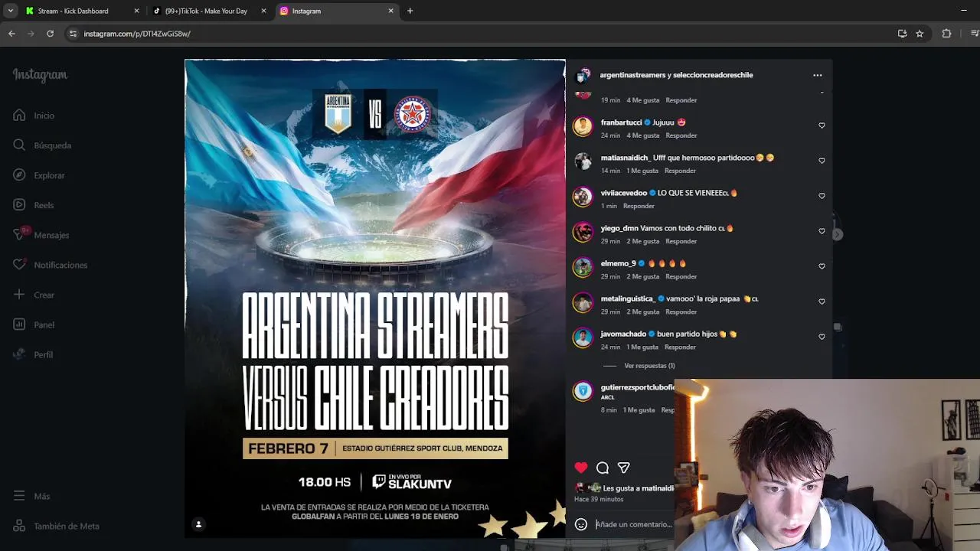Image resolution: width=980 pixels, height=551 pixels.
Task: Like yiego_dmn comment
Action: [822, 231]
